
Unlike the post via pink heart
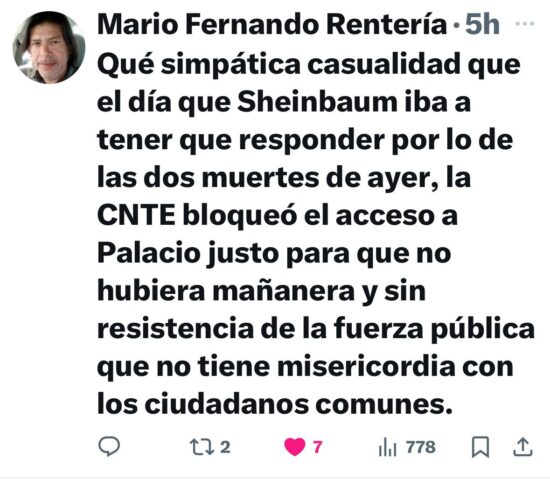click(294, 447)
